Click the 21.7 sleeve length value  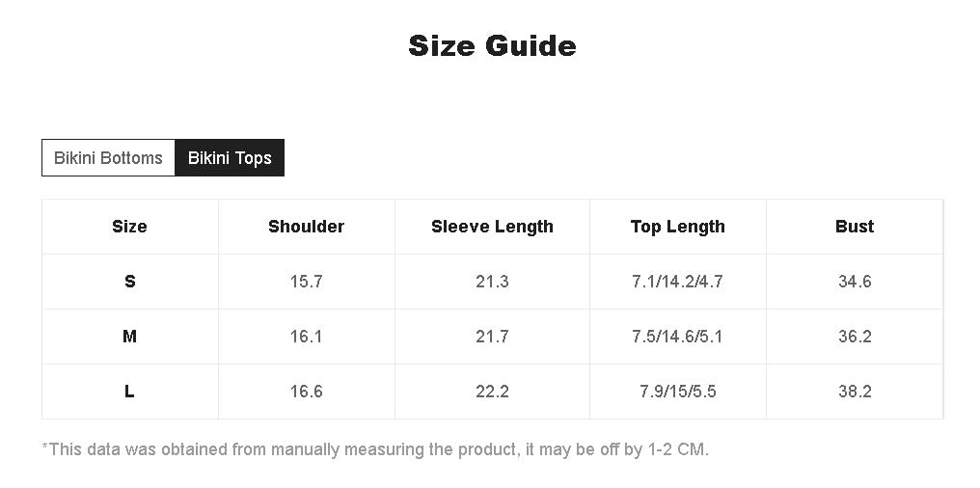point(492,337)
